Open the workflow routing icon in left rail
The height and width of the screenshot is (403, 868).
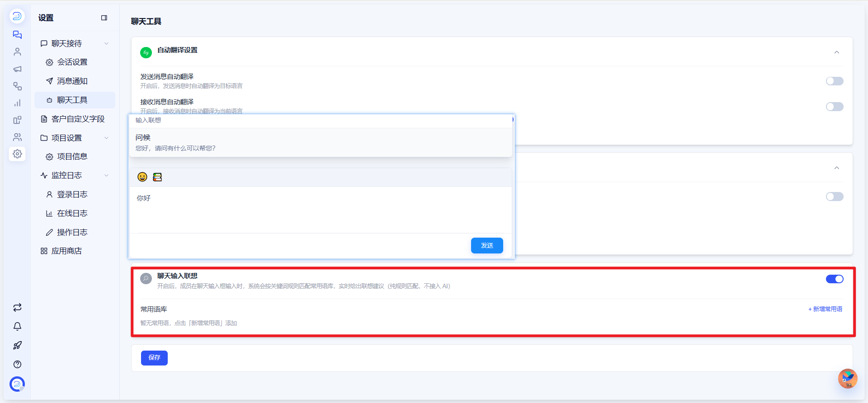17,86
